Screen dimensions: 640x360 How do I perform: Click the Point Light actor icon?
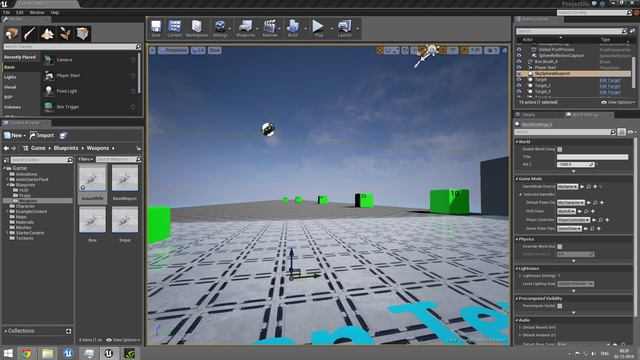[49, 91]
